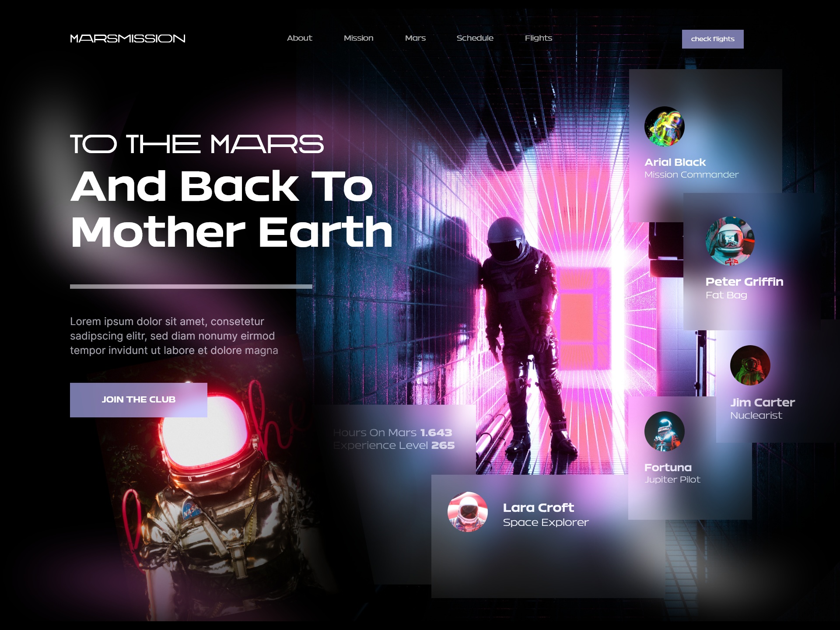Navigate to the Mars section
Screen dimensions: 840x630
(415, 38)
